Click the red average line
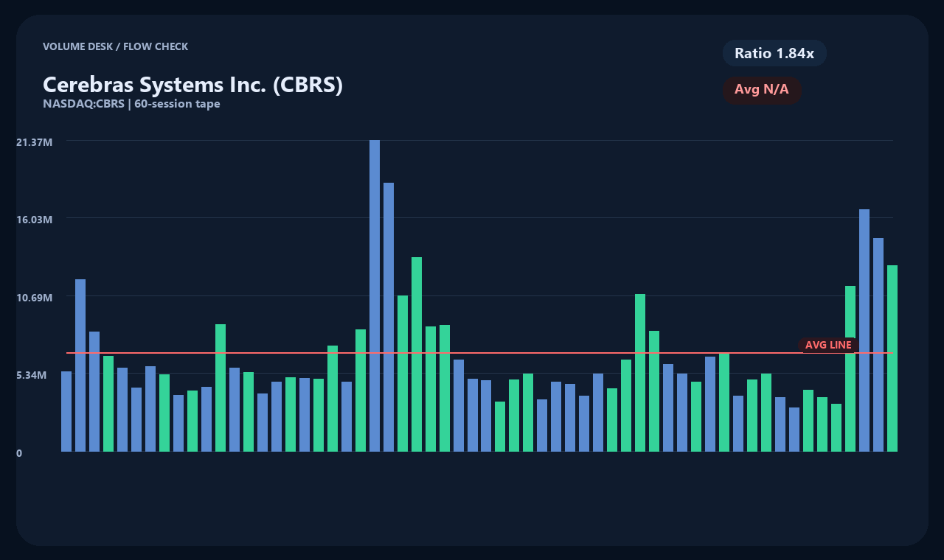This screenshot has height=560, width=944. tap(479, 353)
